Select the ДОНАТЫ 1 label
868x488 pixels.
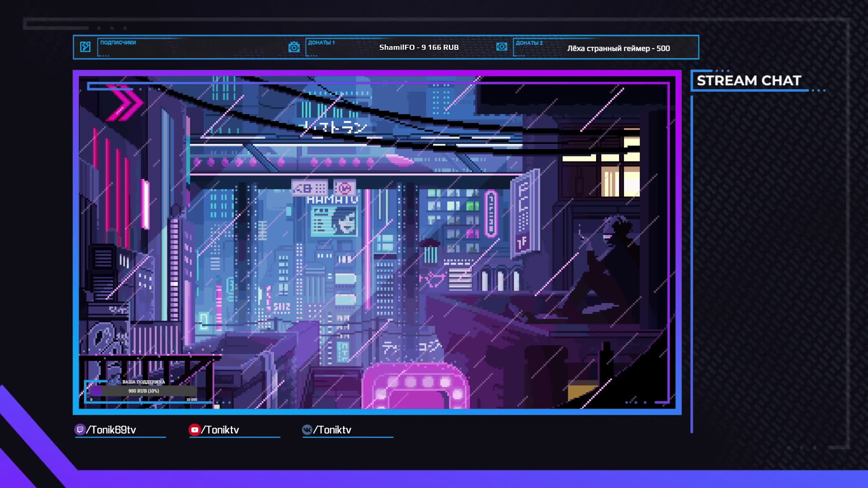pos(321,43)
